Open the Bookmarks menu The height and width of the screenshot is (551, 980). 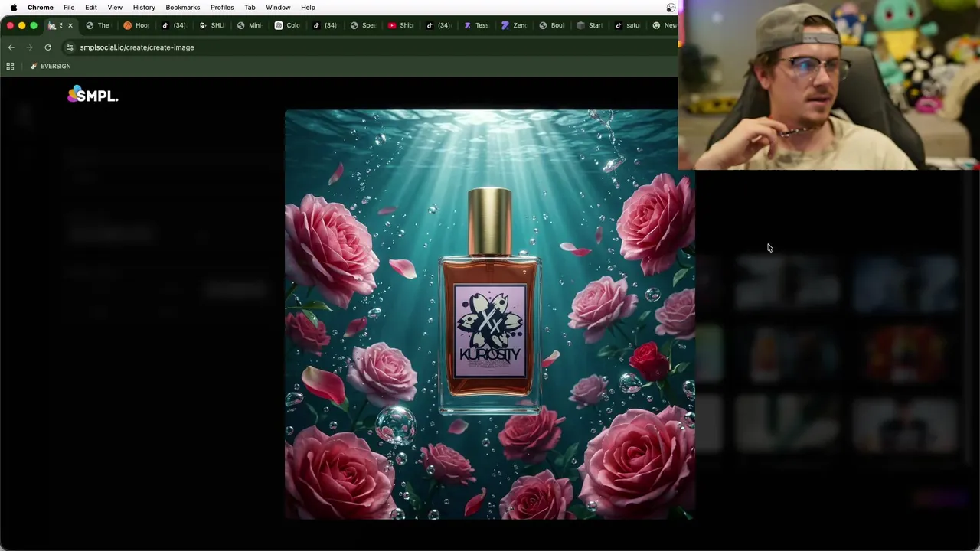click(x=183, y=8)
